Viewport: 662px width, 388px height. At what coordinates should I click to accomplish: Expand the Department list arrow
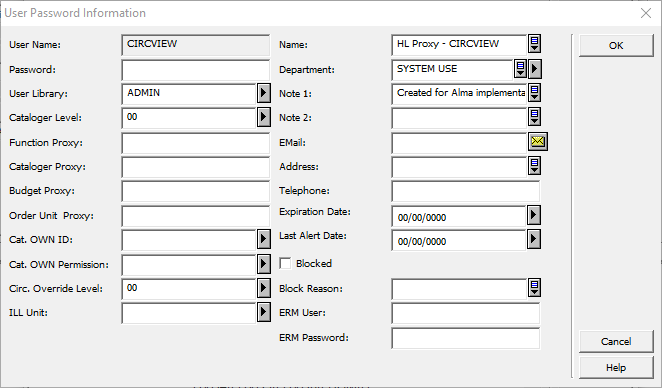click(x=535, y=68)
